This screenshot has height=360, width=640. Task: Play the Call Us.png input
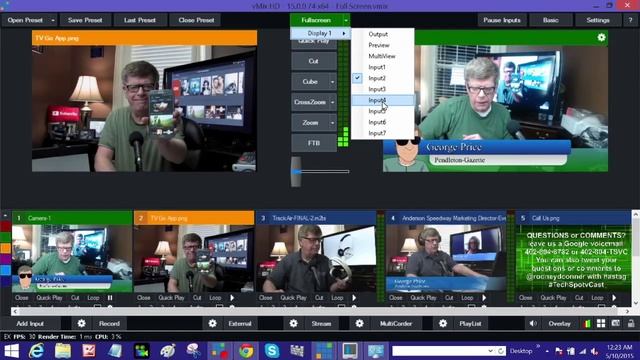coord(614,298)
